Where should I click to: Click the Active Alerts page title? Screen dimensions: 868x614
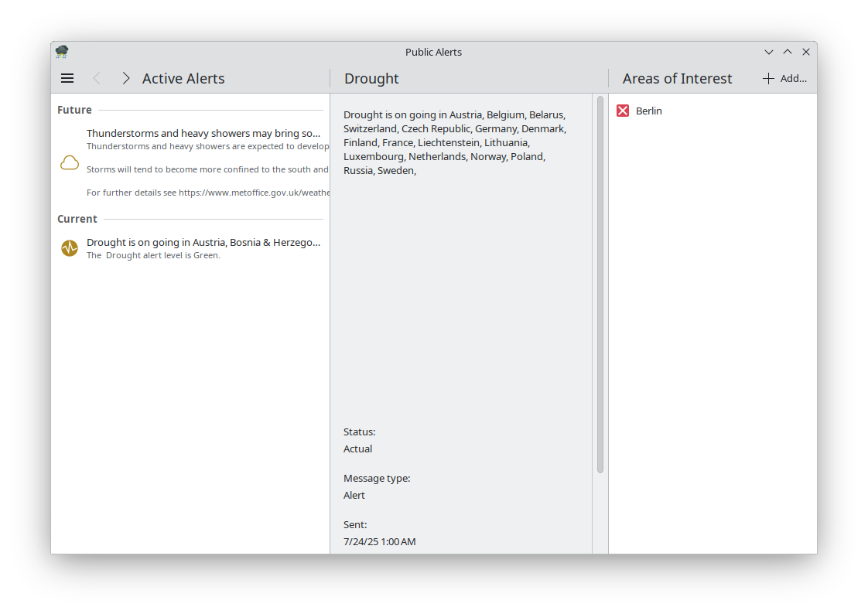pyautogui.click(x=183, y=78)
